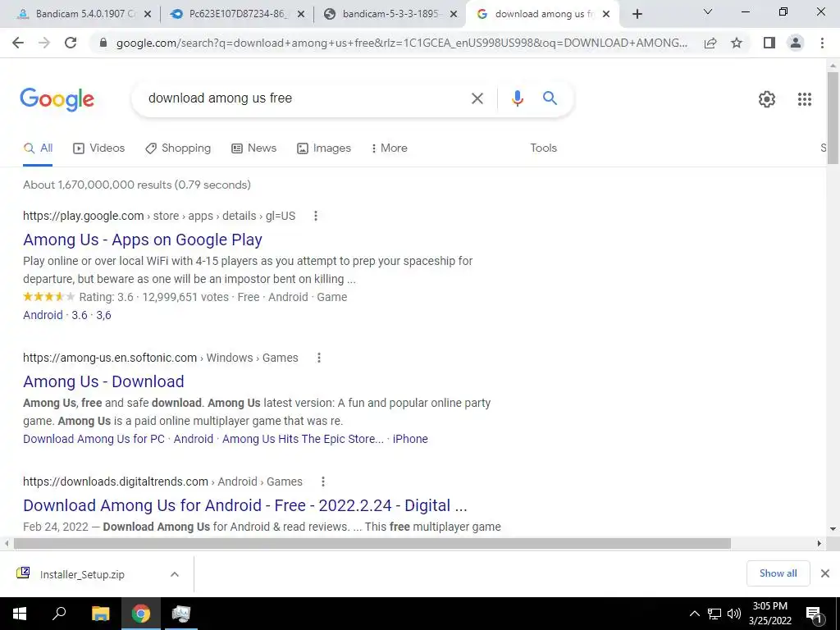Click the vertical scrollbar down arrow
This screenshot has height=630, width=840.
(833, 529)
